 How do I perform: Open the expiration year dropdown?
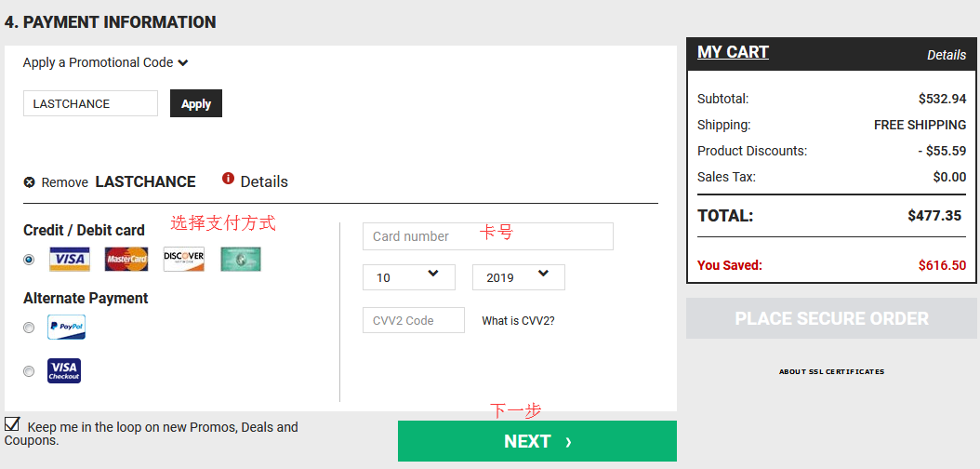(x=519, y=277)
